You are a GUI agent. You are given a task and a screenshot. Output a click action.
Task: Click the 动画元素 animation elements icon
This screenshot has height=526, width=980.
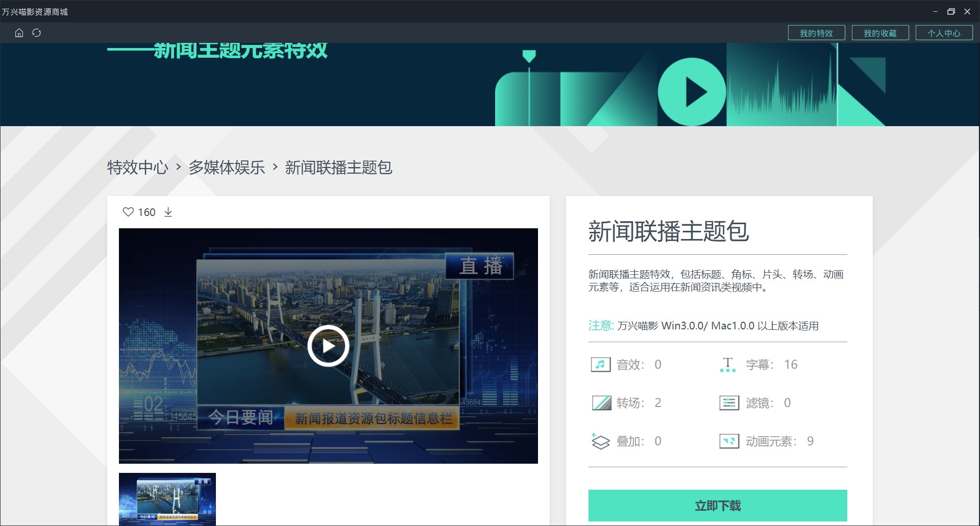[x=729, y=441]
